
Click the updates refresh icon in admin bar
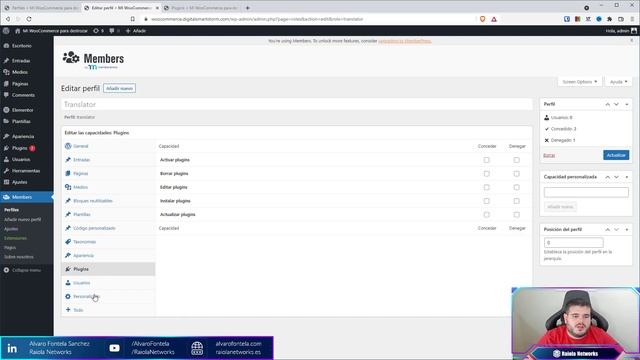pyautogui.click(x=96, y=31)
